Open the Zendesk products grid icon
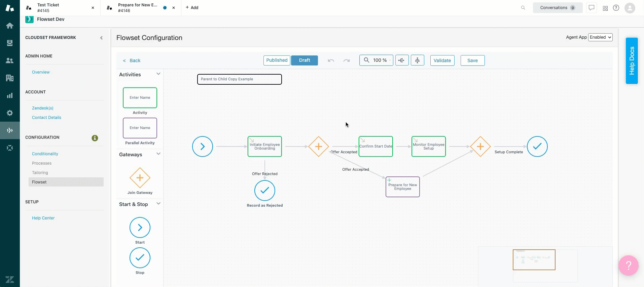 605,8
